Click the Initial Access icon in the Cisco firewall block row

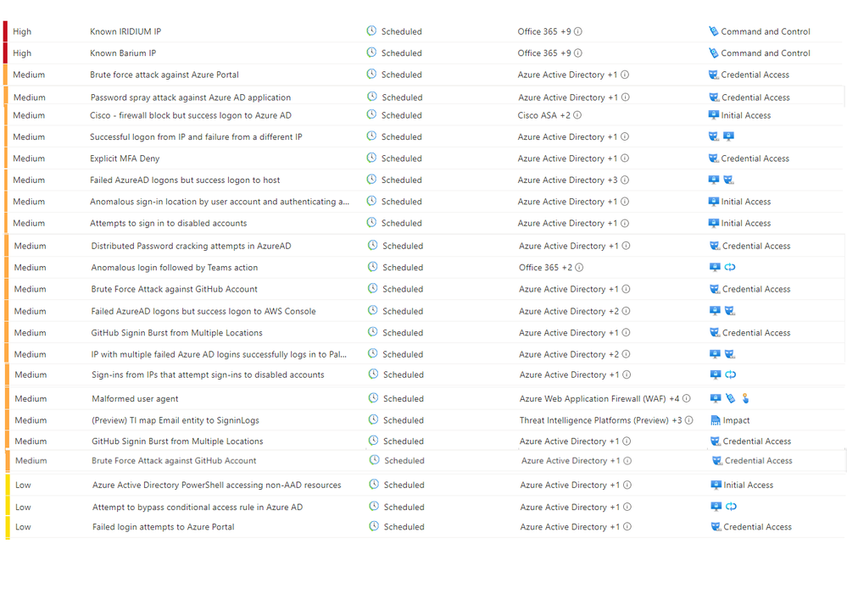tap(714, 115)
